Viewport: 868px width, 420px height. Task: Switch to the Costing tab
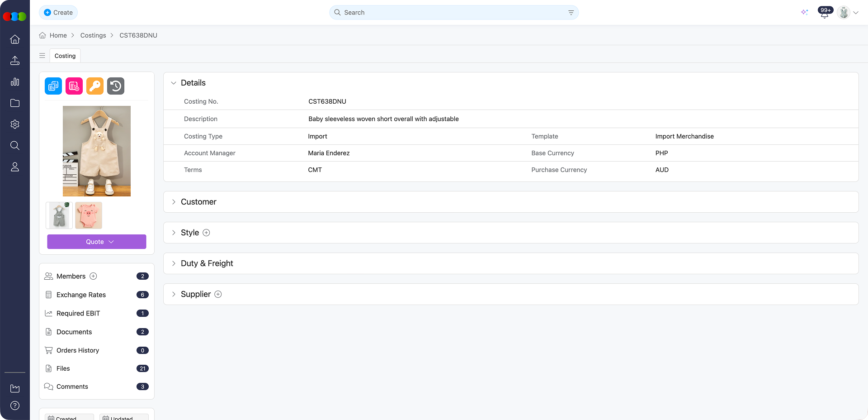click(65, 56)
